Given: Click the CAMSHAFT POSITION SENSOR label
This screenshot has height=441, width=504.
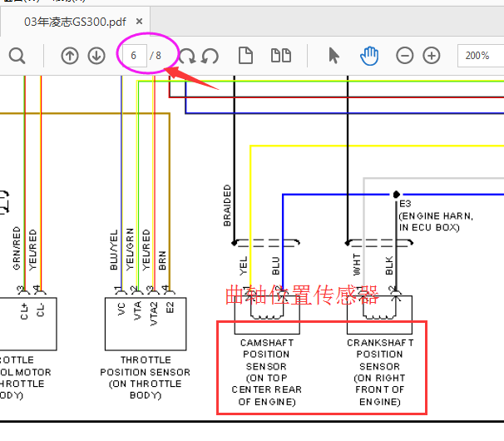Looking at the screenshot, I should (x=267, y=372).
